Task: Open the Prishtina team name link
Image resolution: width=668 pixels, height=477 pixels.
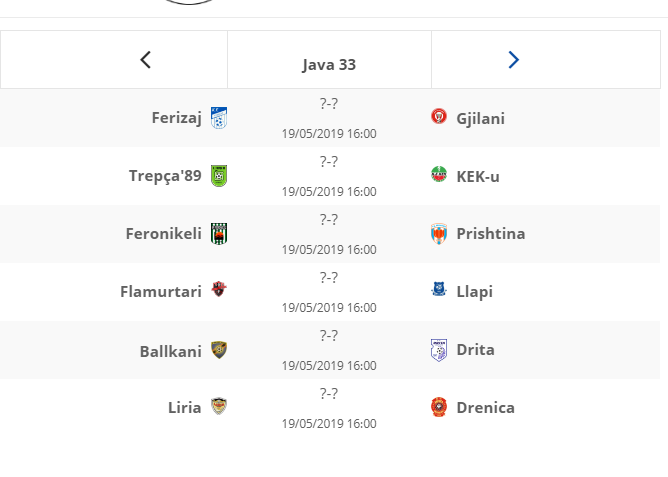Action: click(491, 233)
